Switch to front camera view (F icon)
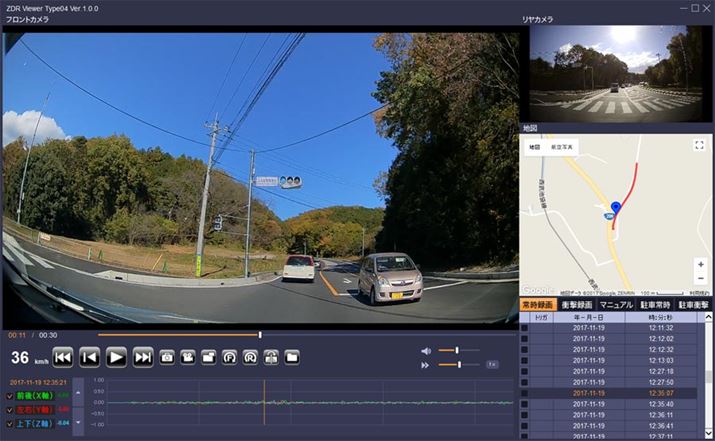The width and height of the screenshot is (715, 441). click(x=229, y=356)
